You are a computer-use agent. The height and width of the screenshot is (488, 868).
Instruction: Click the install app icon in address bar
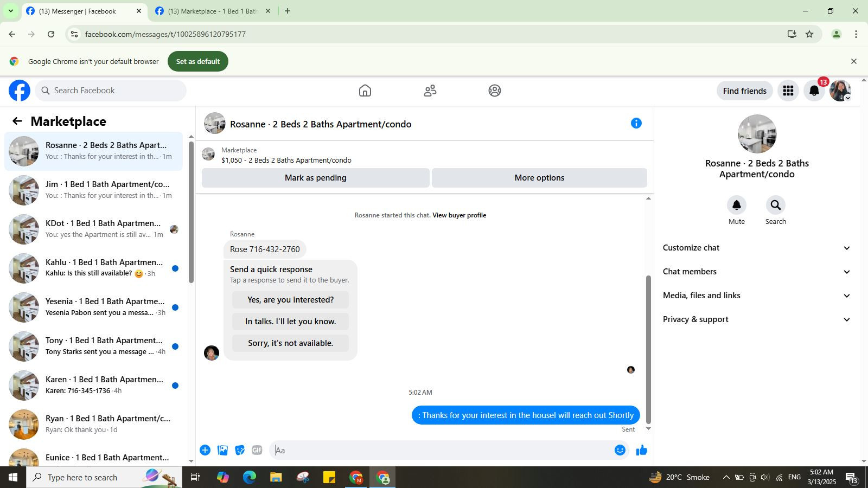(792, 34)
